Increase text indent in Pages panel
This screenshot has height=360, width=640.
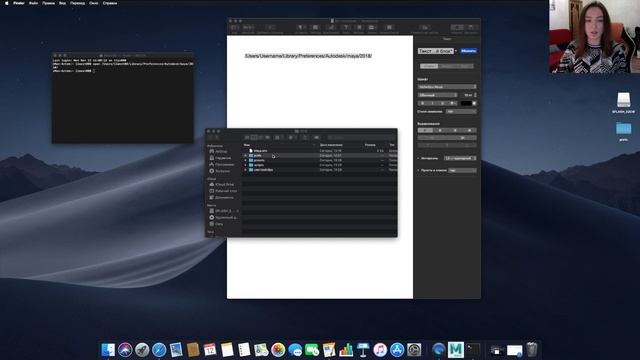click(x=462, y=138)
